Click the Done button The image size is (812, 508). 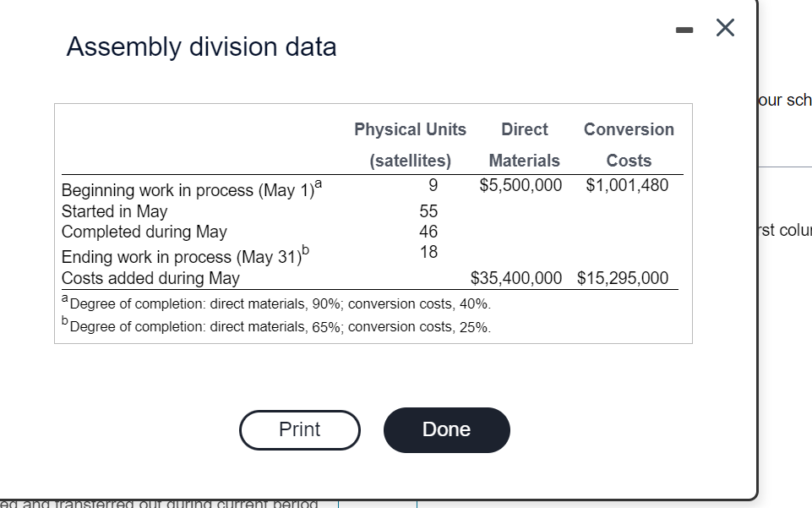[446, 429]
